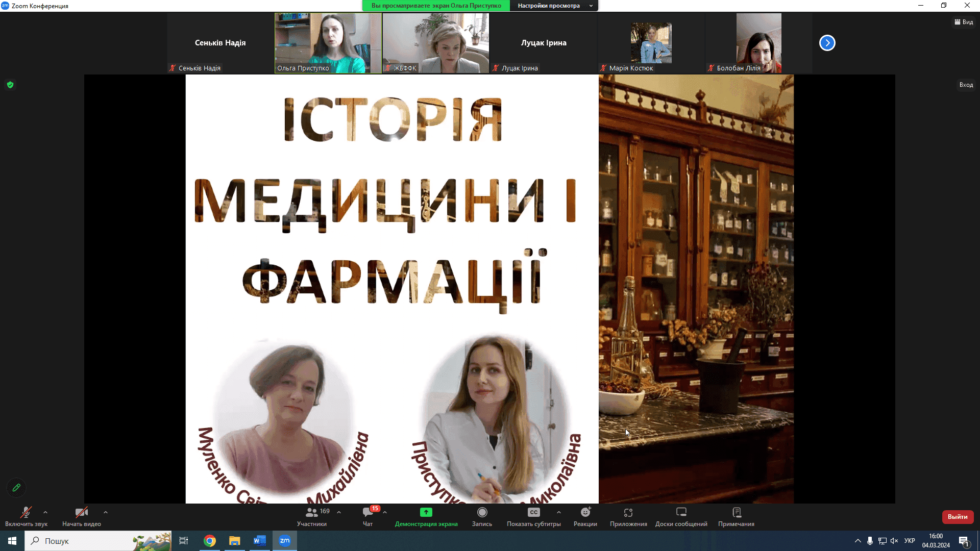Select Ольга Приступко video tile

(328, 43)
